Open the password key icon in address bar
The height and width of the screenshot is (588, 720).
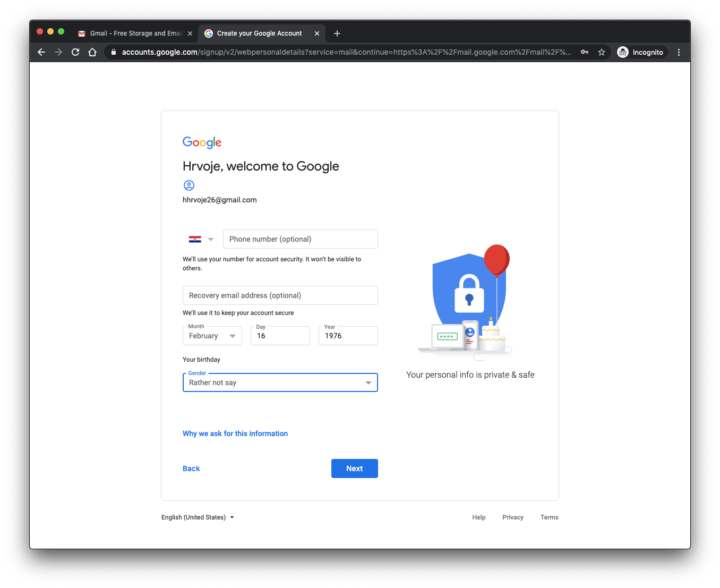(x=585, y=52)
